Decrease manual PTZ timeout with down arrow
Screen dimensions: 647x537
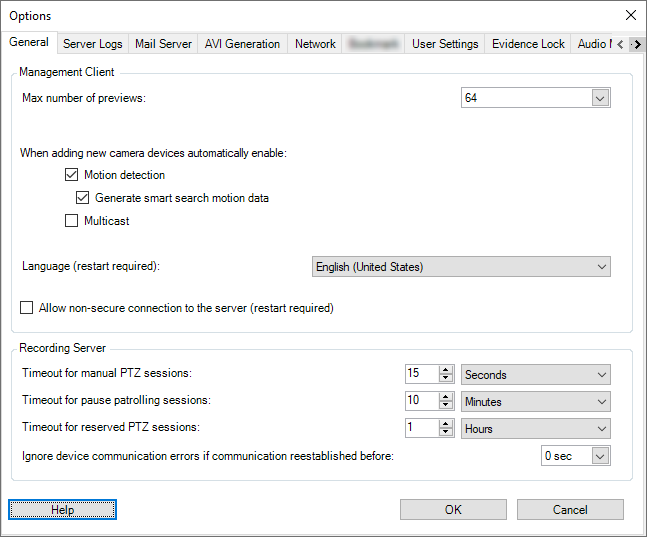point(447,380)
